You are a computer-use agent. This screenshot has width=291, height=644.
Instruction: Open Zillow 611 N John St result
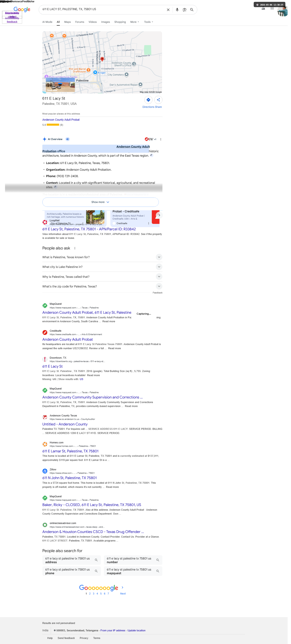[x=70, y=478]
